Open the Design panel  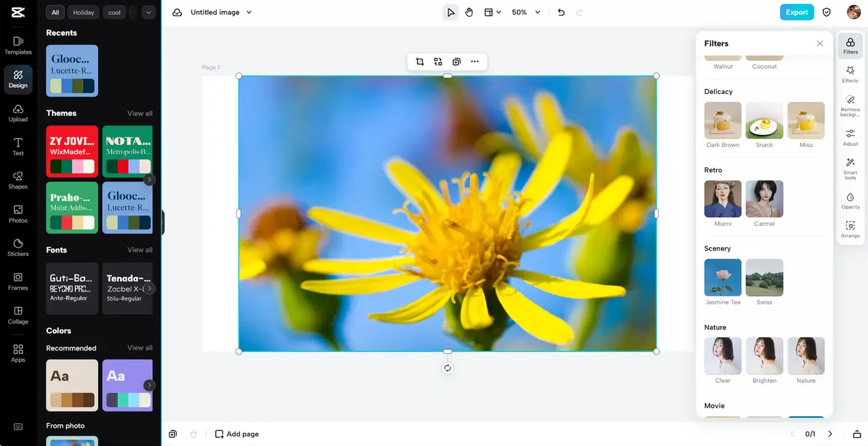[x=18, y=79]
